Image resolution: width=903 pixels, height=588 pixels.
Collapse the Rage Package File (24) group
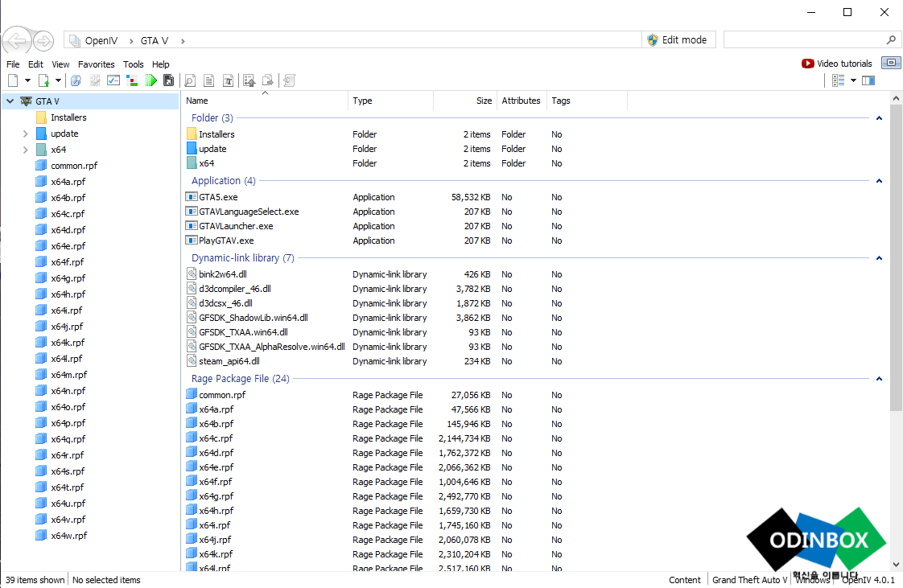click(x=879, y=379)
